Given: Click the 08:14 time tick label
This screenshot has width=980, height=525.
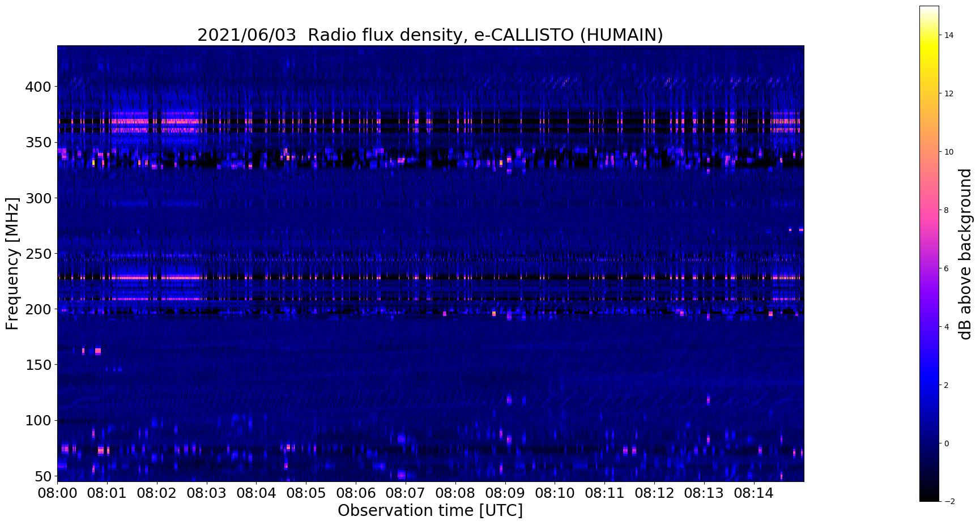Looking at the screenshot, I should (x=754, y=493).
